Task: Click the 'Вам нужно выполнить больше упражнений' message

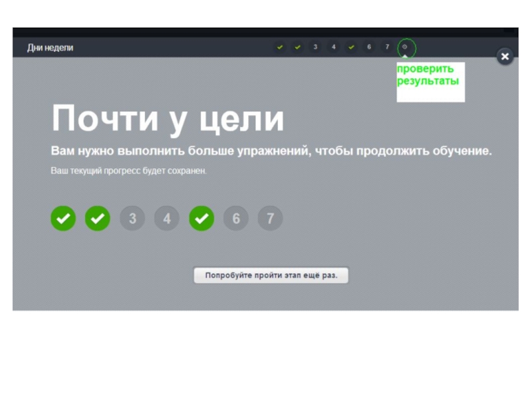Action: coord(271,151)
